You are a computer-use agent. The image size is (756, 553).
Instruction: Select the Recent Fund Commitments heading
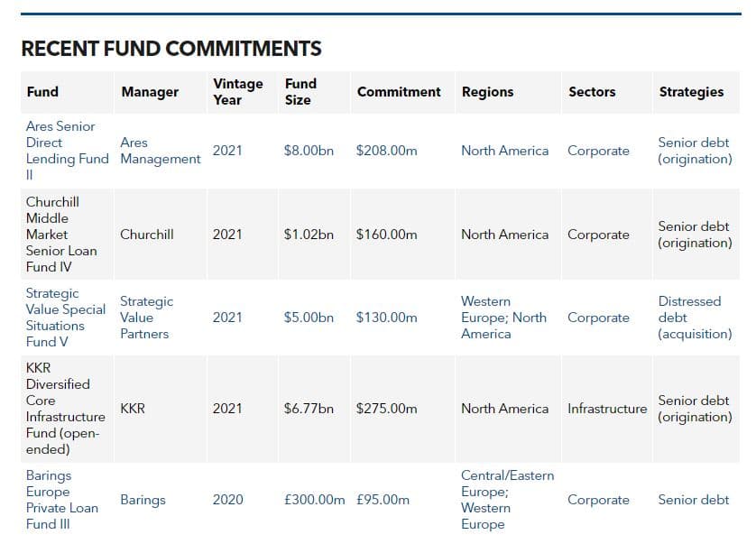[171, 49]
